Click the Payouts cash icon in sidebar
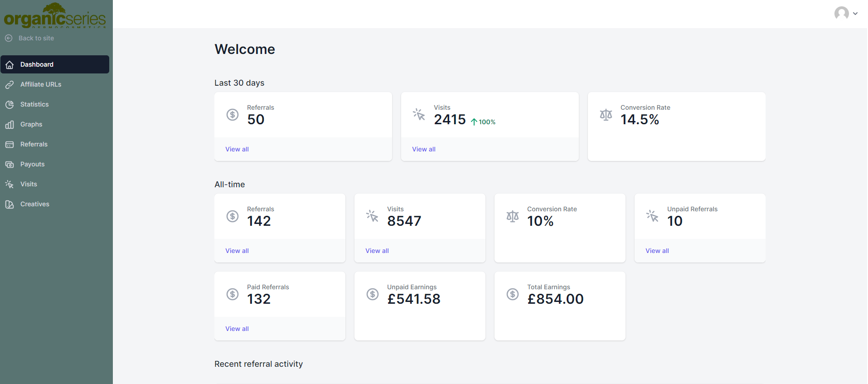 10,165
